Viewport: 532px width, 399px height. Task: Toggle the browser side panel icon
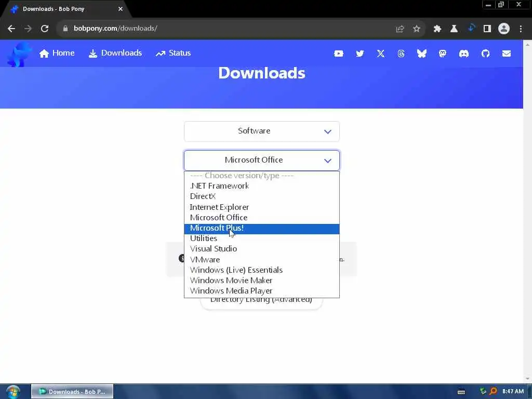[x=487, y=29]
